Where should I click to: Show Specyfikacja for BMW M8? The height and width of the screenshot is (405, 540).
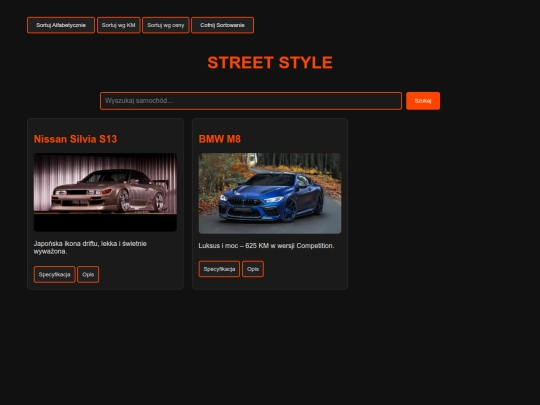click(219, 269)
